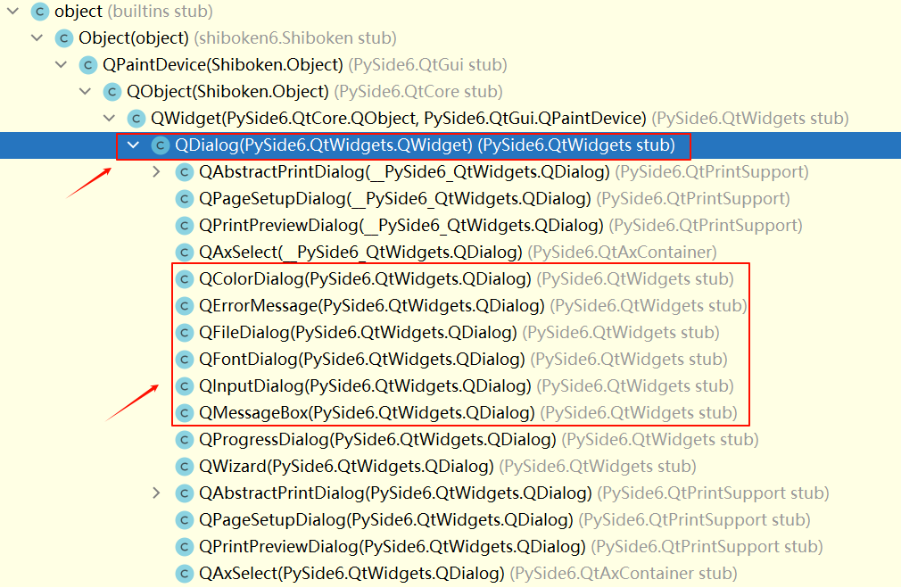Click the class icon beside QFileDialog

coord(185,333)
